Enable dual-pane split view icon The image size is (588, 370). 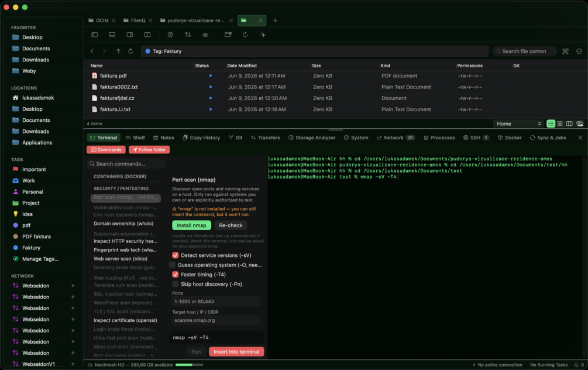pyautogui.click(x=147, y=35)
